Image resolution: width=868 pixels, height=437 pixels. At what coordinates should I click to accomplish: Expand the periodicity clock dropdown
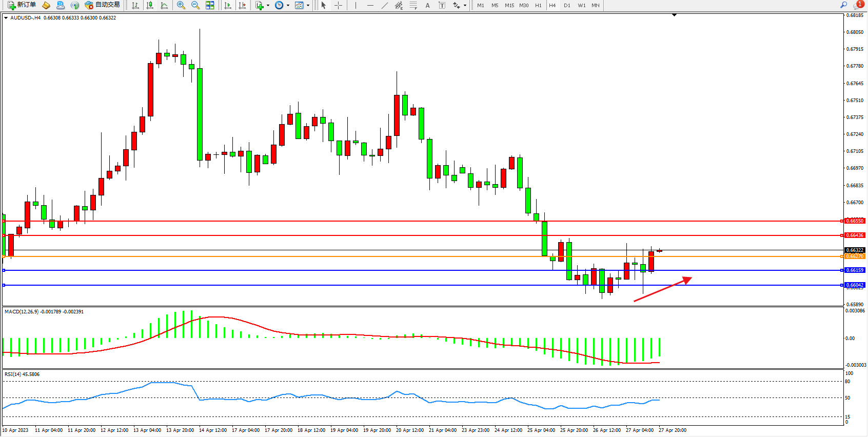tap(288, 6)
